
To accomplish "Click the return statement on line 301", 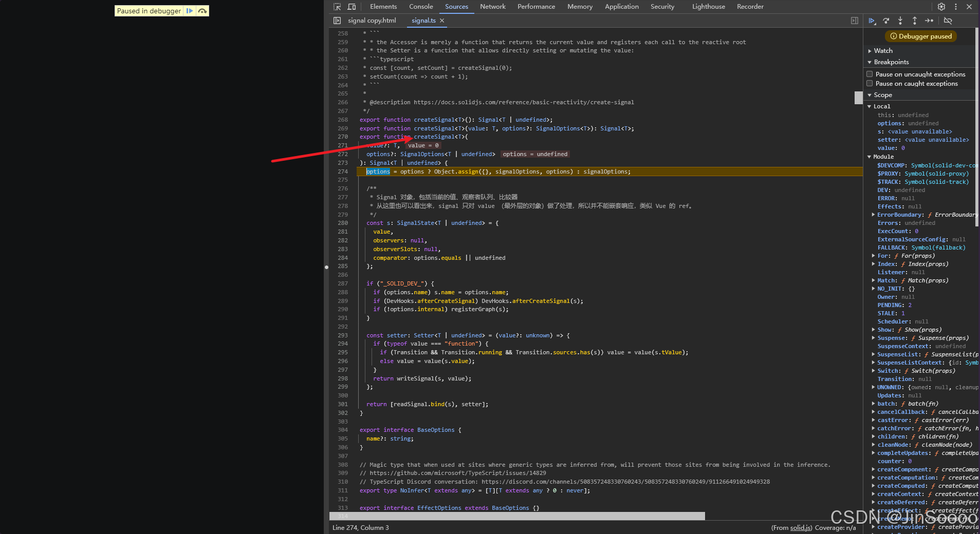I will tap(428, 404).
